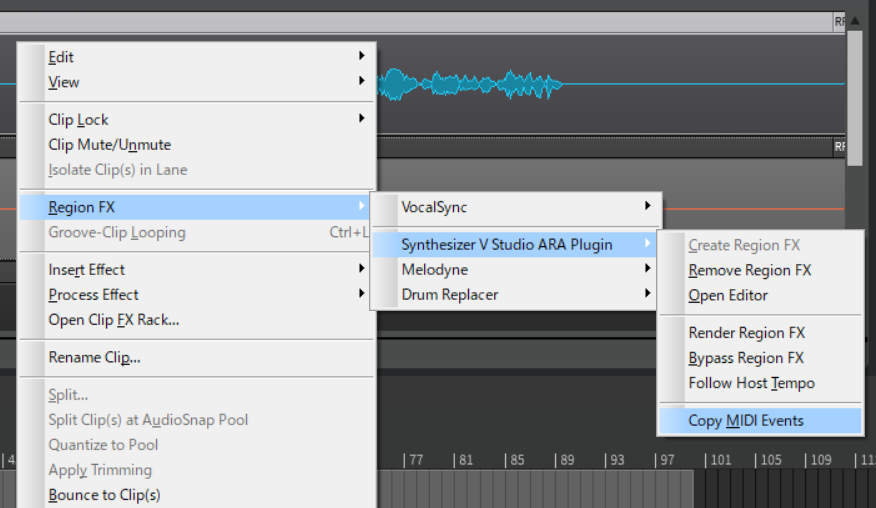Select Render Region FX
This screenshot has height=508, width=876.
pyautogui.click(x=746, y=333)
